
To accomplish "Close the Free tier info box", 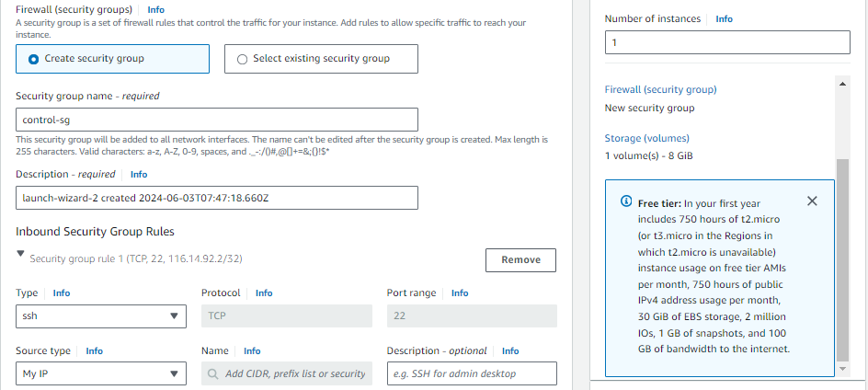I will (x=812, y=201).
